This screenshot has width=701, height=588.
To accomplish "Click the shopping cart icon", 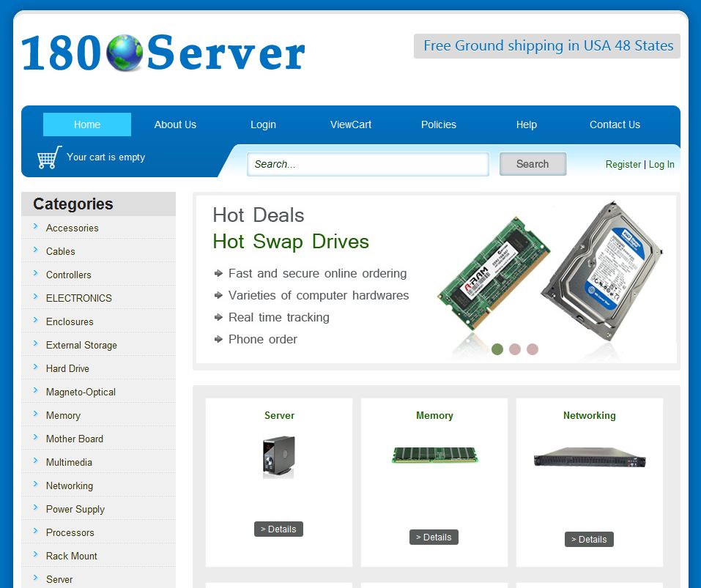I will coord(49,157).
